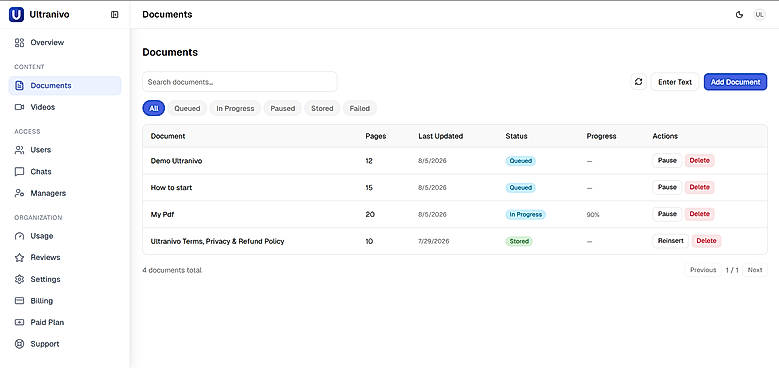This screenshot has width=779, height=368.
Task: Click the In Progress status badge
Action: (526, 215)
